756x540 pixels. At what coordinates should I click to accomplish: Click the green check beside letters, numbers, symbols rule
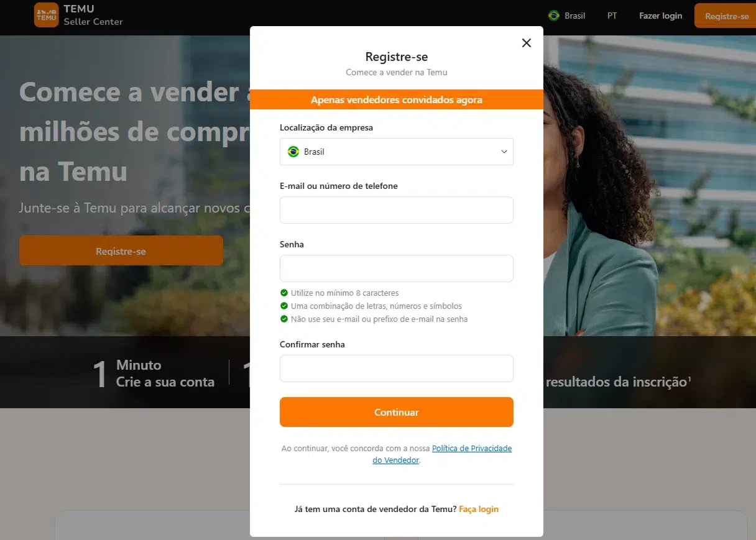click(284, 306)
